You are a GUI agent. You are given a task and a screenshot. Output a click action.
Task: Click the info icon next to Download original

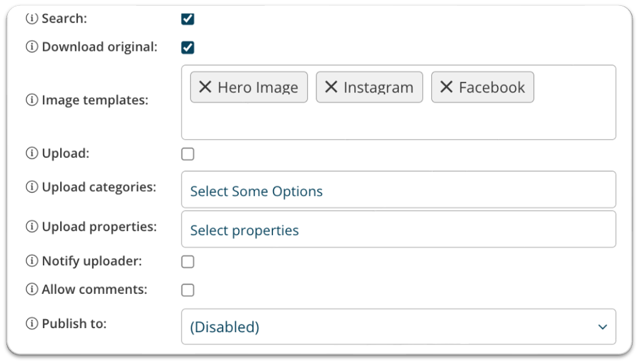32,47
